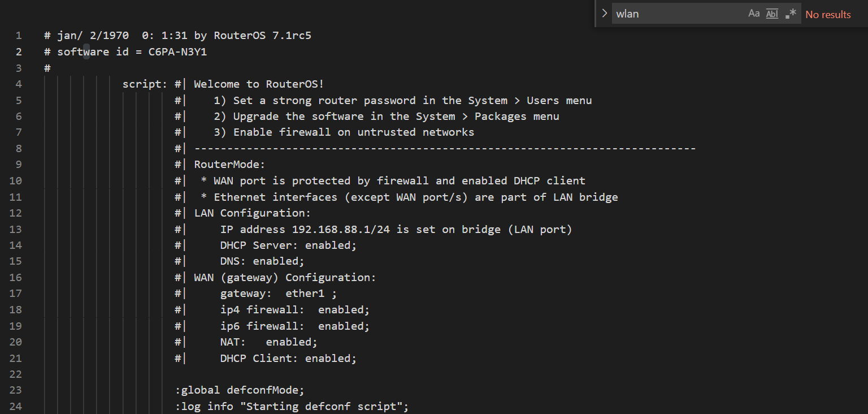Select line number 1 in the gutter
The height and width of the screenshot is (414, 868).
(19, 36)
